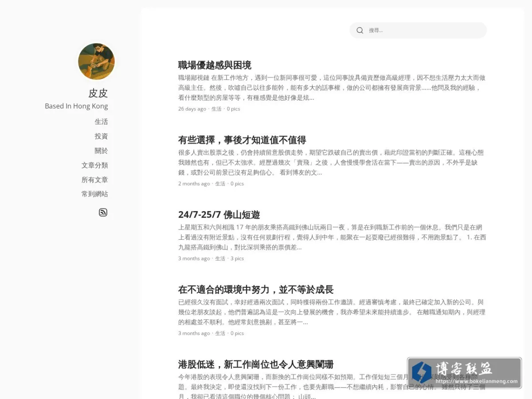This screenshot has width=532, height=399.
Task: Click the '26 days ago' timestamp
Action: pyautogui.click(x=192, y=109)
